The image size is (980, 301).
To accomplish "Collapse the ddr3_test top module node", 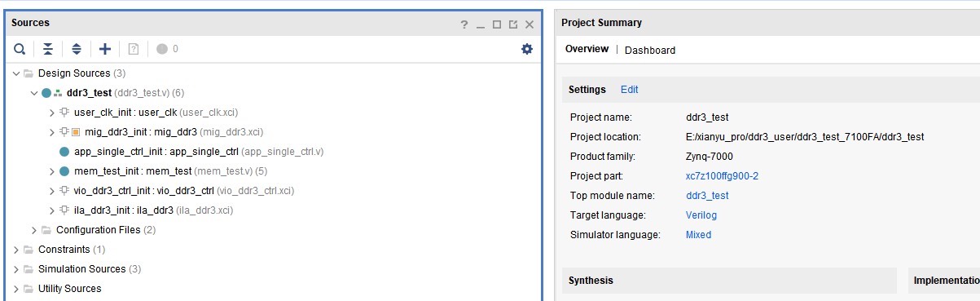I will (x=34, y=93).
